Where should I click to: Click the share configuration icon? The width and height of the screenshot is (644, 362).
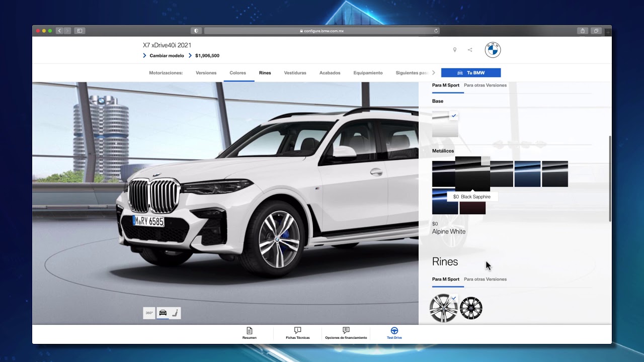point(470,50)
